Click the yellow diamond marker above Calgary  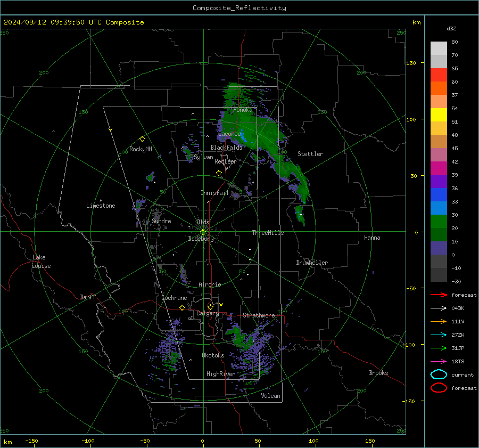(210, 307)
